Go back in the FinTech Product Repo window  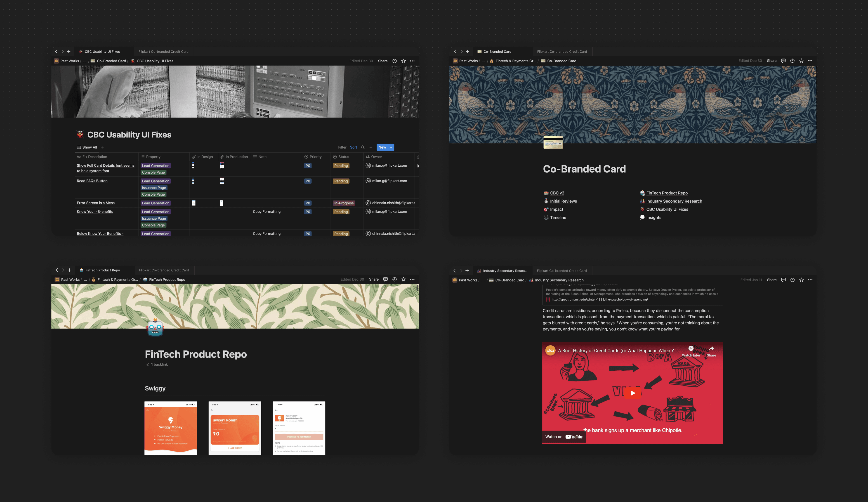(x=57, y=270)
